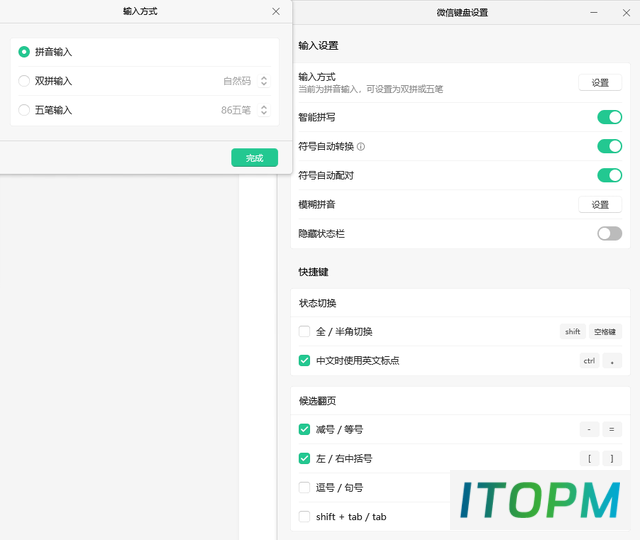Open 自然码 scheme dropdown for 双拼输入
640x540 pixels.
point(264,81)
